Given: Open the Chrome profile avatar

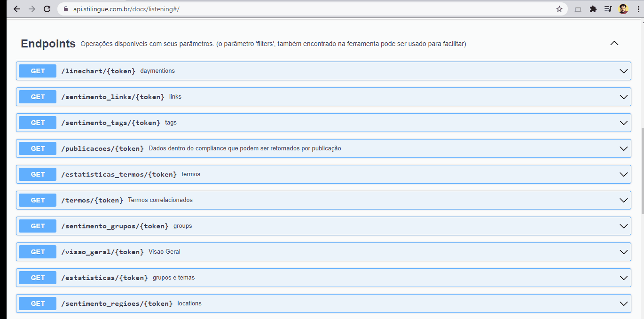Looking at the screenshot, I should click(x=623, y=9).
